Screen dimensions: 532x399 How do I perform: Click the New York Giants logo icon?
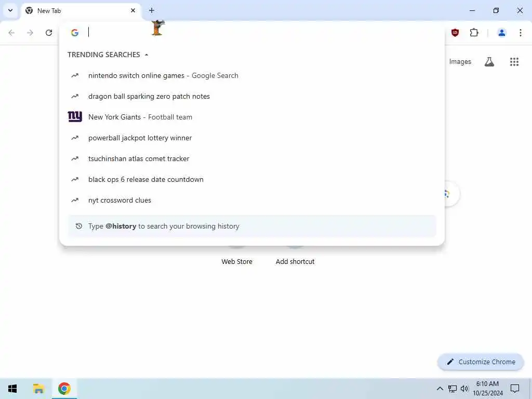tap(75, 117)
